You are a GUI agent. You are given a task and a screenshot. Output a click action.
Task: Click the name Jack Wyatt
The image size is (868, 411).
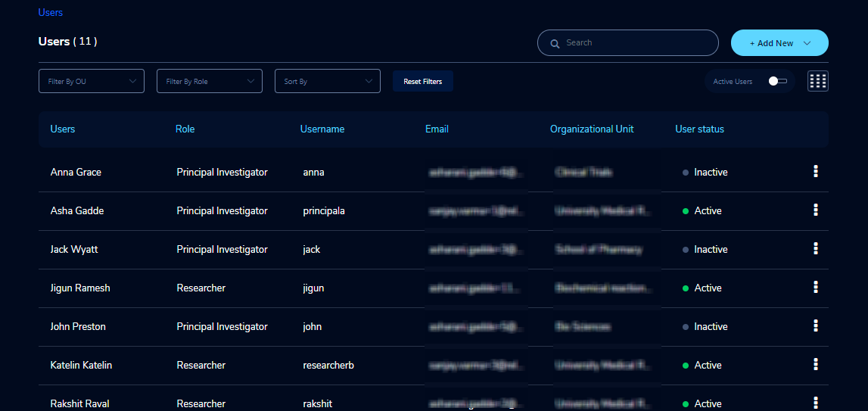pos(74,250)
